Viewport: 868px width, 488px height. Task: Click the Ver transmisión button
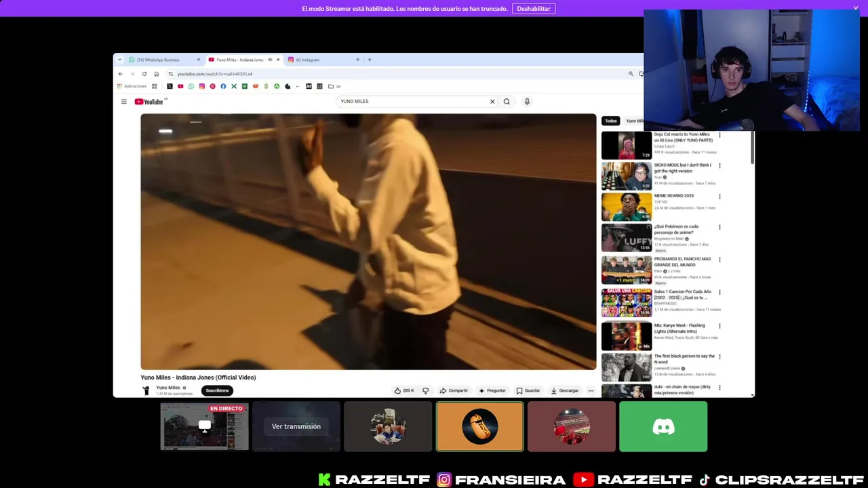[296, 426]
